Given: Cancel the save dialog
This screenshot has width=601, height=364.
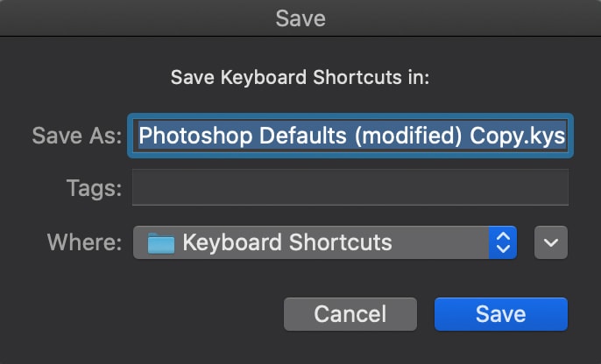Looking at the screenshot, I should pos(350,314).
